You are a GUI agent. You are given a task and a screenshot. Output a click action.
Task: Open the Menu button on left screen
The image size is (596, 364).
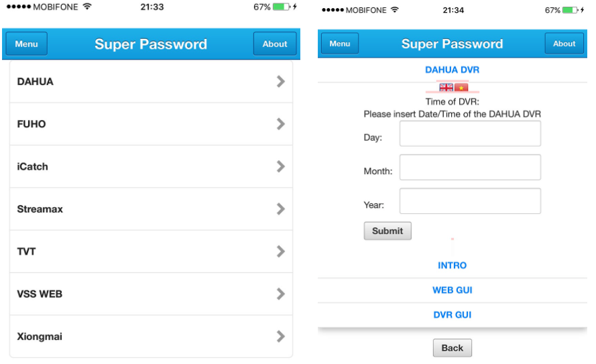click(x=27, y=44)
